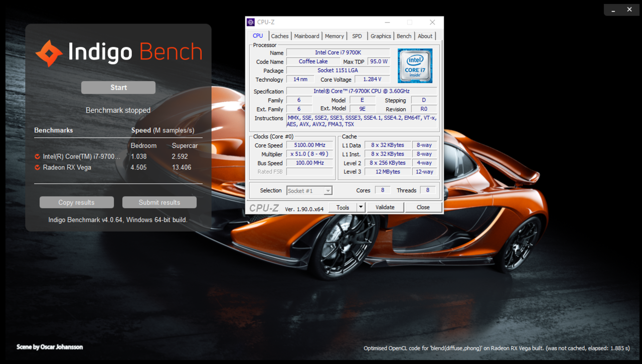Click the CPU-Z version 1.90.0.x64 text
The image size is (642, 364).
click(x=304, y=209)
